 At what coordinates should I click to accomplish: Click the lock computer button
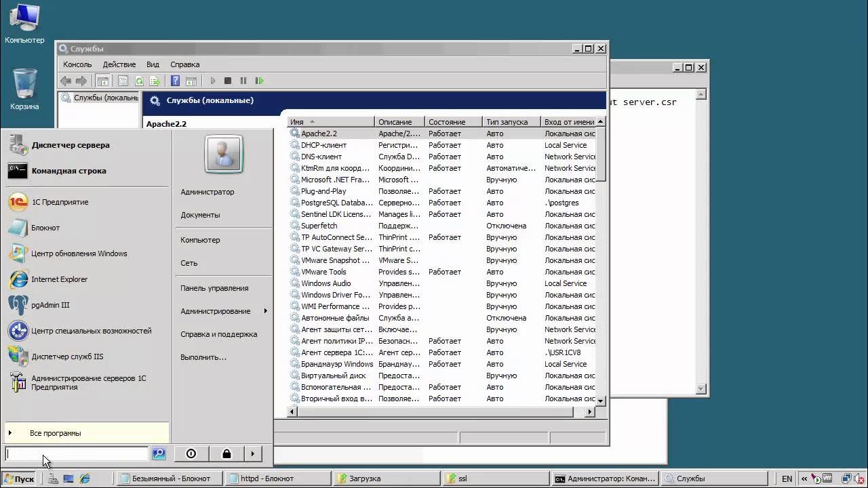[x=226, y=453]
